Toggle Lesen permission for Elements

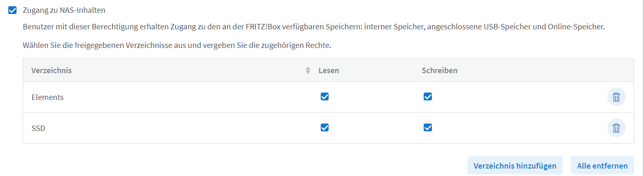tap(324, 97)
